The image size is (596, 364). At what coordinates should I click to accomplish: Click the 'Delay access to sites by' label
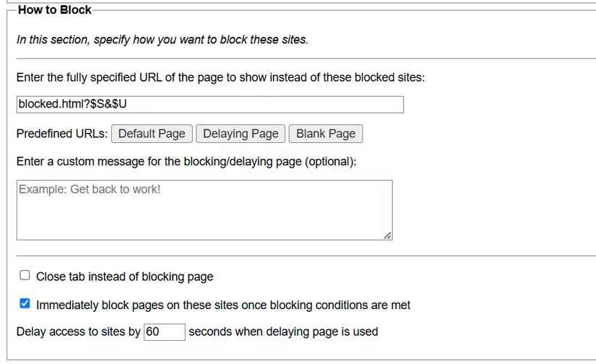tap(78, 331)
